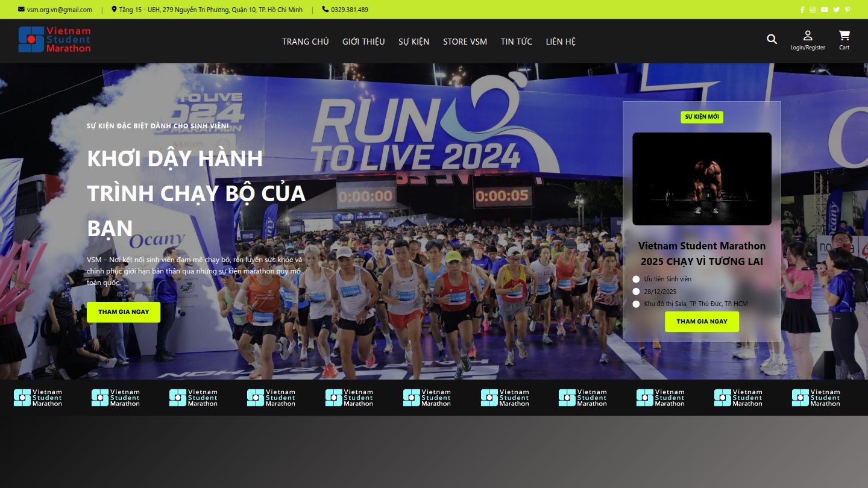Click THAM GIA NGAY button under hero text
The image size is (868, 488).
(124, 312)
